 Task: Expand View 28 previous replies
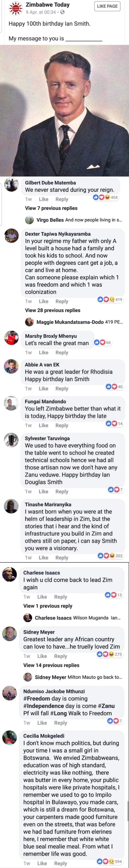pyautogui.click(x=52, y=310)
